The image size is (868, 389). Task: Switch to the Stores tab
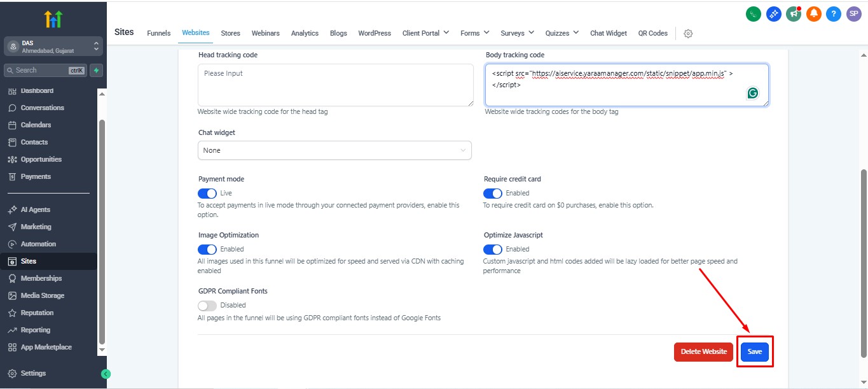click(230, 33)
